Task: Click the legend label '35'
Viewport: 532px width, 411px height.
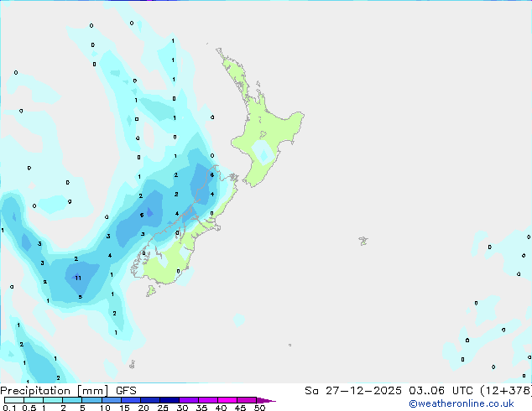Action: point(201,408)
